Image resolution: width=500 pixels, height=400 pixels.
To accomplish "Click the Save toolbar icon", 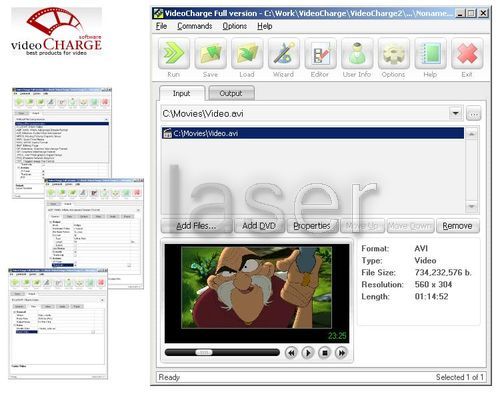I will click(210, 53).
